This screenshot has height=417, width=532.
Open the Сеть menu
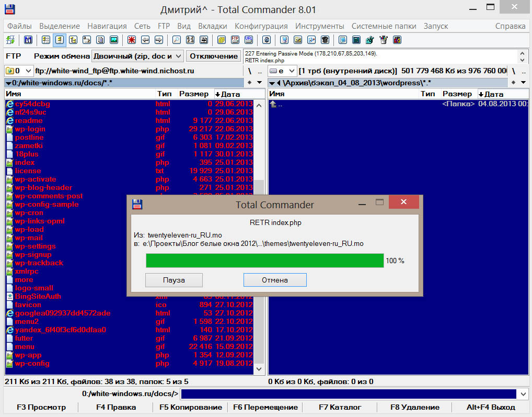142,26
